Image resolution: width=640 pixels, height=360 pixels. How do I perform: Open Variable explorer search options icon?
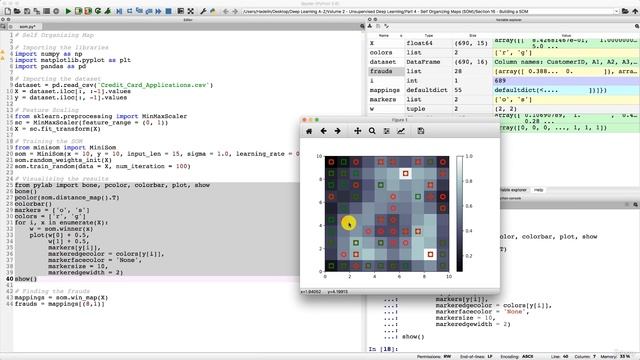pyautogui.click(x=636, y=26)
